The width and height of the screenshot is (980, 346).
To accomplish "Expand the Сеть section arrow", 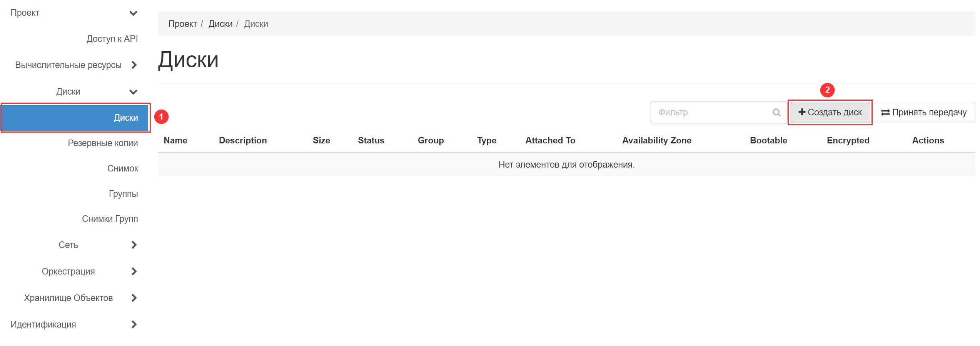I will 134,245.
